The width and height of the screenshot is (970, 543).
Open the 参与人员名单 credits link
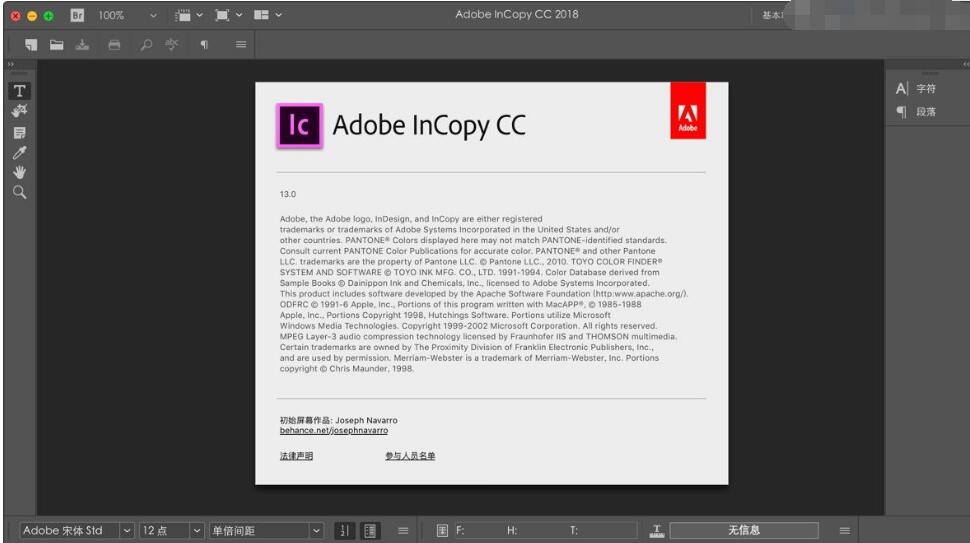[x=410, y=456]
